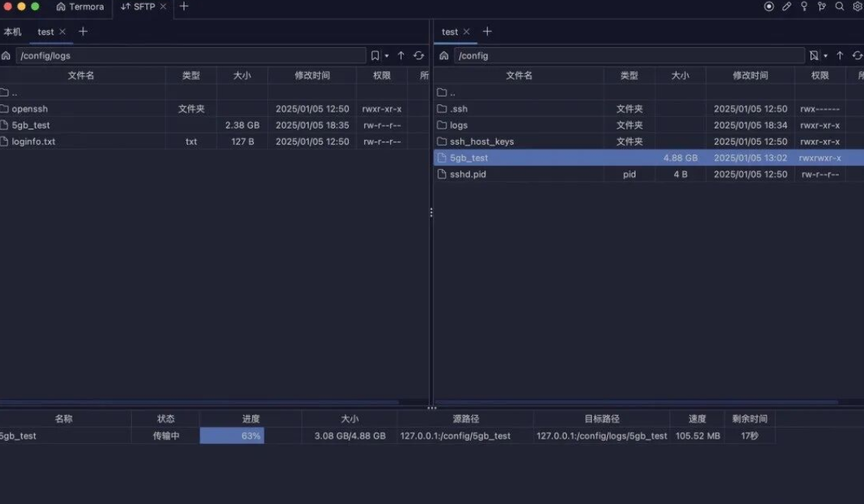Go up one directory in left pane
Viewport: 864px width, 504px height.
[401, 56]
